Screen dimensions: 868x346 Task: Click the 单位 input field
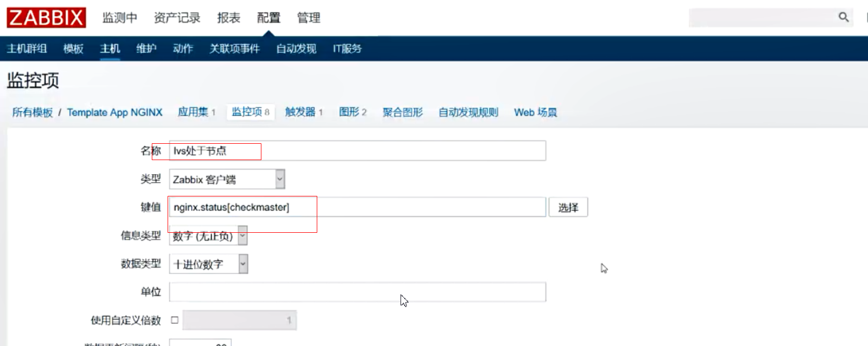pos(357,292)
